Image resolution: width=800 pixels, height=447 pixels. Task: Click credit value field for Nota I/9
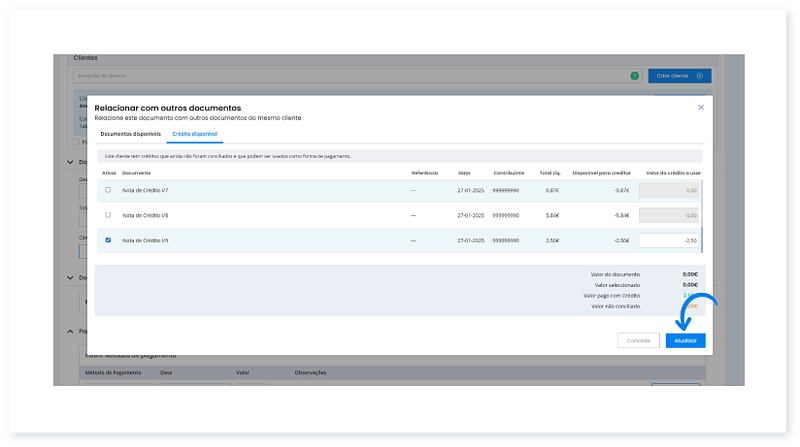(669, 240)
